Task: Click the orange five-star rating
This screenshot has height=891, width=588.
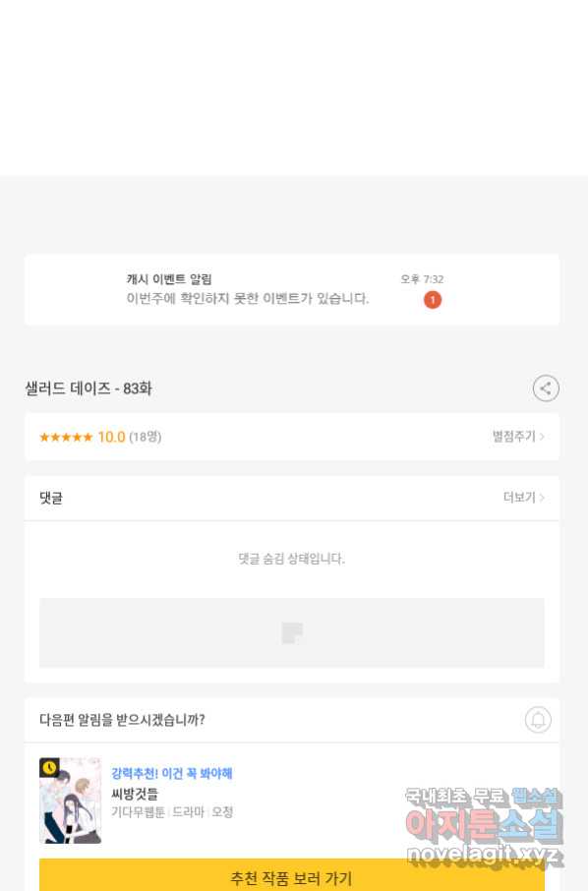Action: point(66,437)
